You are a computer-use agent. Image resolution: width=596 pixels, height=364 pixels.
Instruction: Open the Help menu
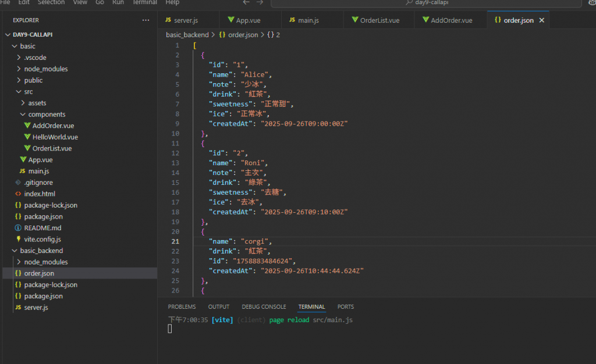pyautogui.click(x=172, y=2)
